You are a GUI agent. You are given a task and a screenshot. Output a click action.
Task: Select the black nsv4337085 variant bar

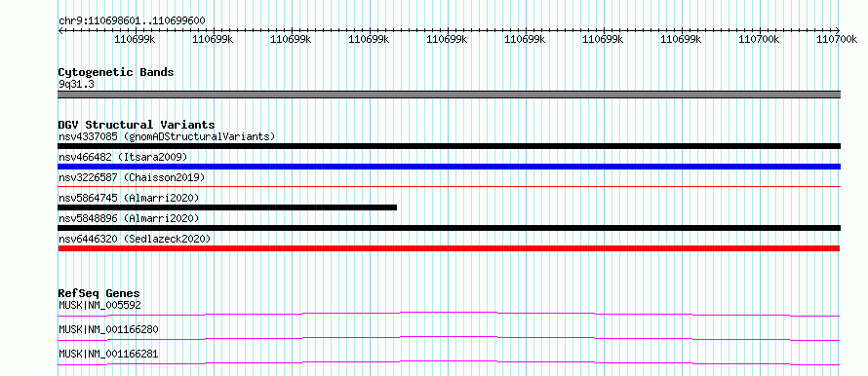click(x=450, y=146)
